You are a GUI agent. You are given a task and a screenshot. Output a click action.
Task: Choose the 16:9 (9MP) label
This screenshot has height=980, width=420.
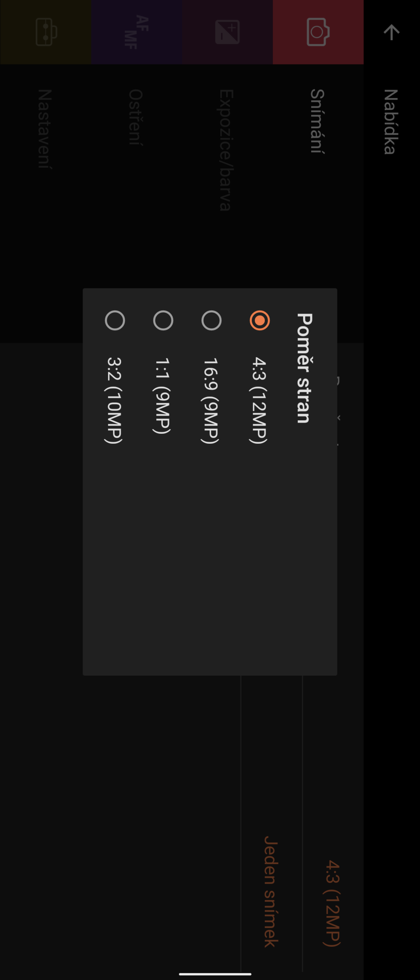(211, 400)
